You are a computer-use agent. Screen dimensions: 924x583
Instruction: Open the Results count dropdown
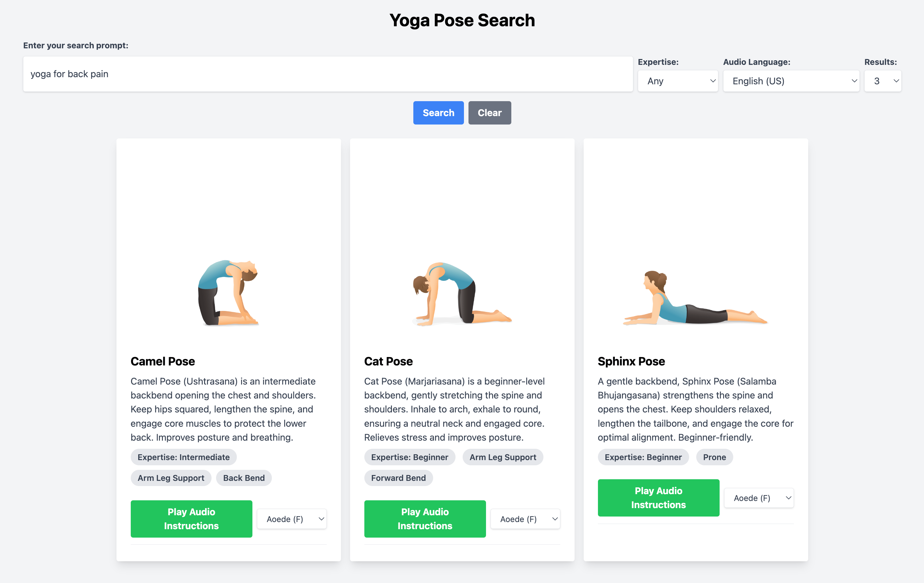(882, 81)
